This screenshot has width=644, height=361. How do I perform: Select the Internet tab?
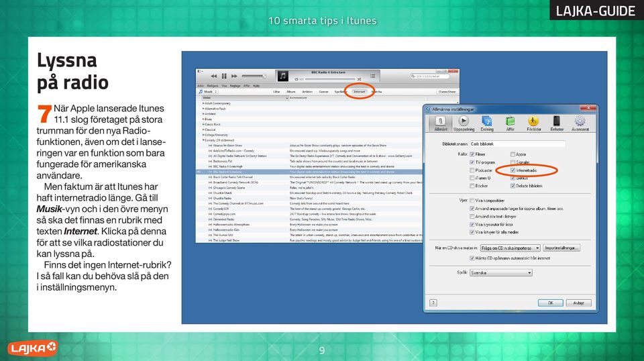point(360,91)
